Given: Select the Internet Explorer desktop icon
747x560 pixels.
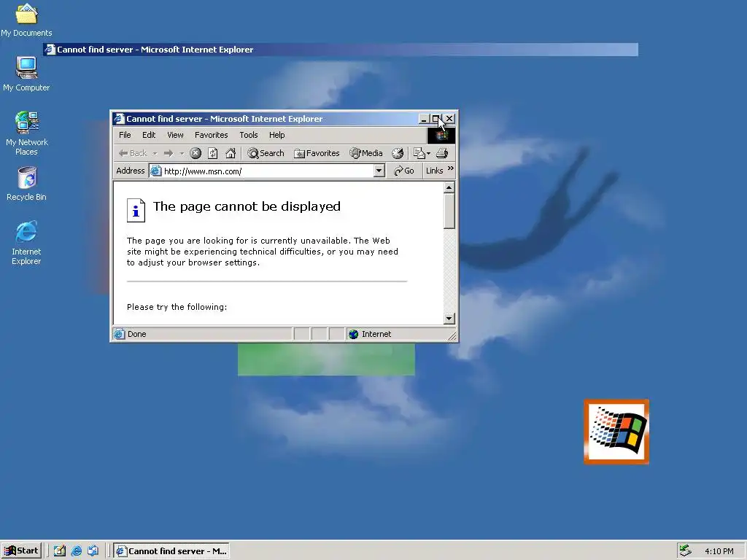Looking at the screenshot, I should pos(26,243).
